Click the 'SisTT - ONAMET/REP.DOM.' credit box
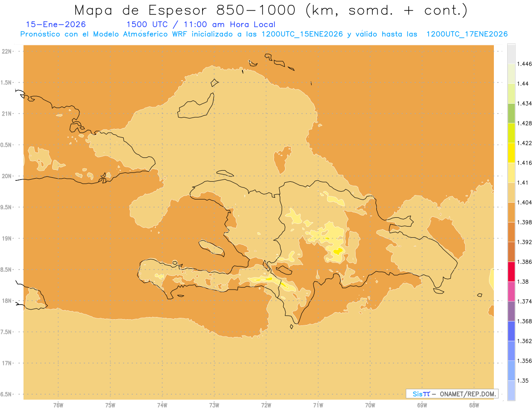 coord(452,394)
